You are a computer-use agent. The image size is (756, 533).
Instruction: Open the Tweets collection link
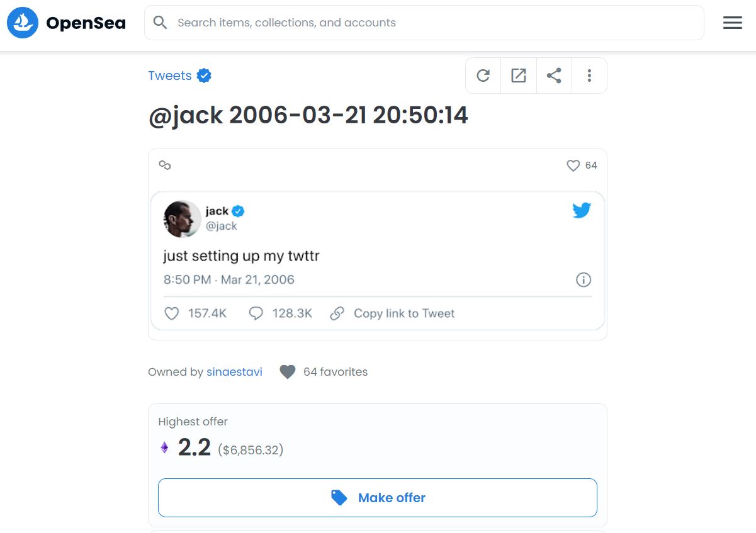point(170,76)
